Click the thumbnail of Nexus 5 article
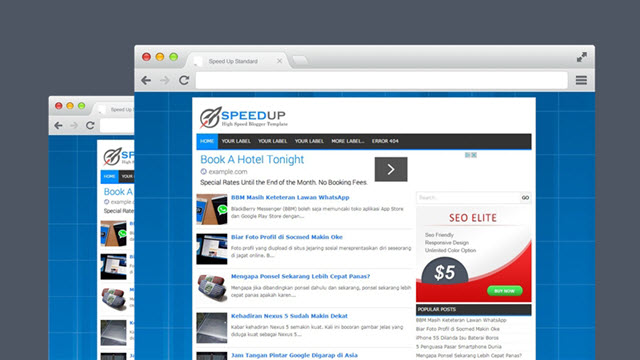This screenshot has width=640, height=360. point(212,328)
